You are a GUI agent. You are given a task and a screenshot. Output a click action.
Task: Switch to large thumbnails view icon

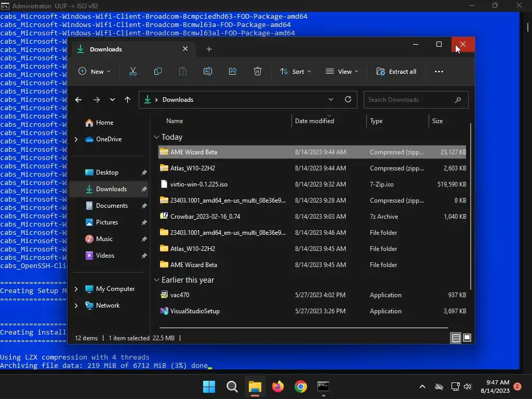pyautogui.click(x=467, y=338)
